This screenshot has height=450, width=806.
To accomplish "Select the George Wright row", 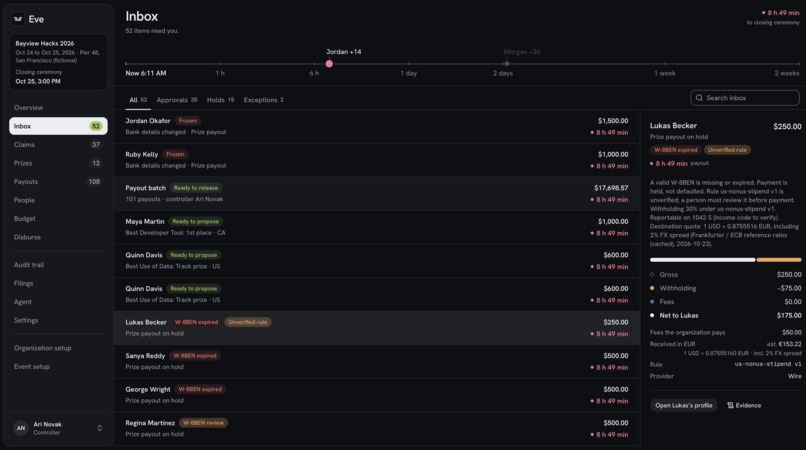I will tap(377, 395).
